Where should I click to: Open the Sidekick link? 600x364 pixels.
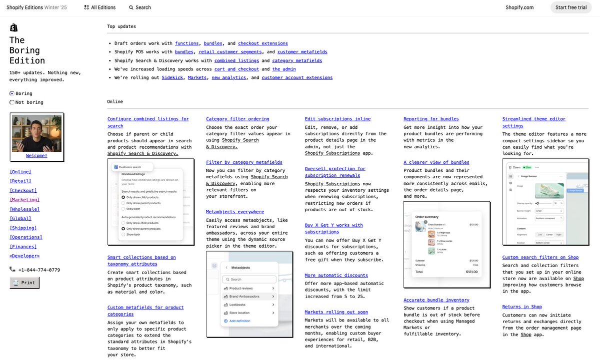pos(173,77)
